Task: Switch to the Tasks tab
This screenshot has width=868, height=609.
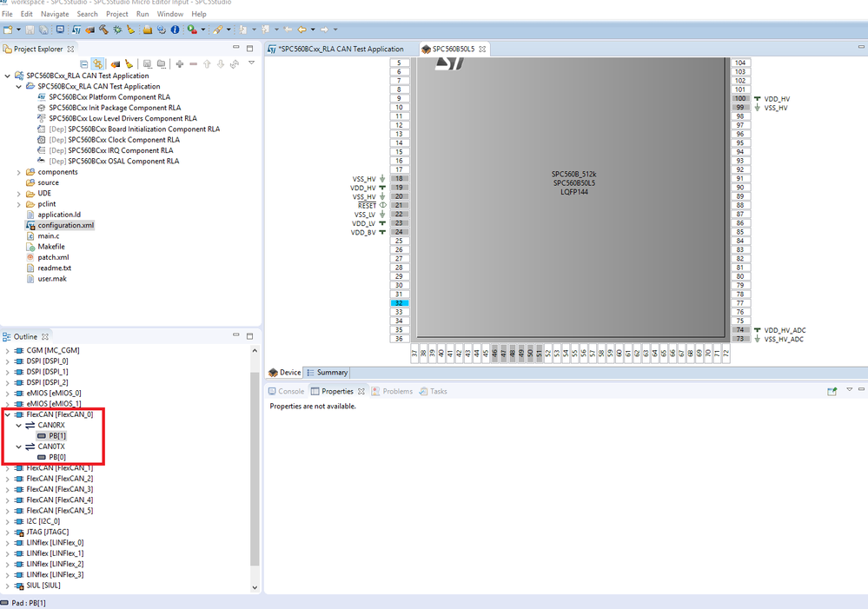Action: click(x=433, y=392)
